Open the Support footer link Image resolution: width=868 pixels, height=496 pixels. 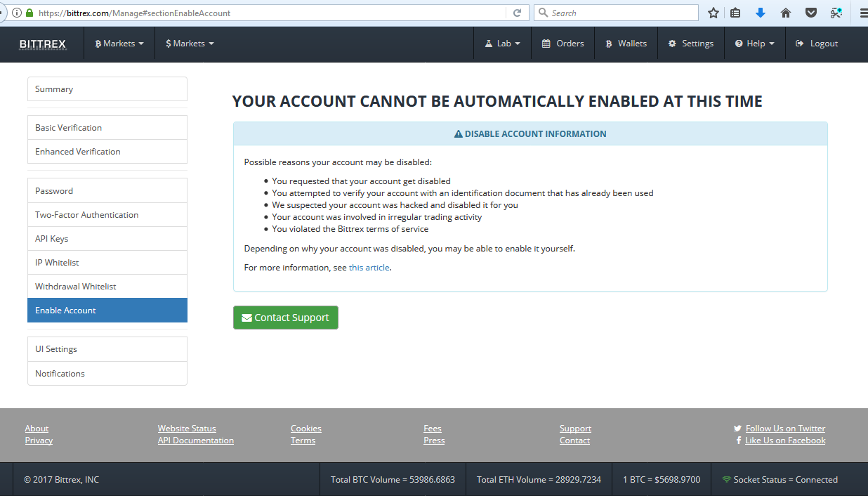pyautogui.click(x=575, y=429)
